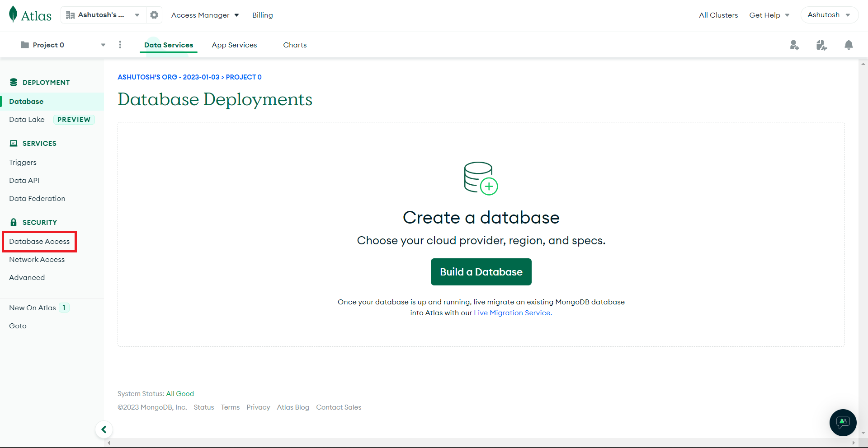Open organization settings gear icon
The width and height of the screenshot is (868, 448).
click(x=154, y=14)
